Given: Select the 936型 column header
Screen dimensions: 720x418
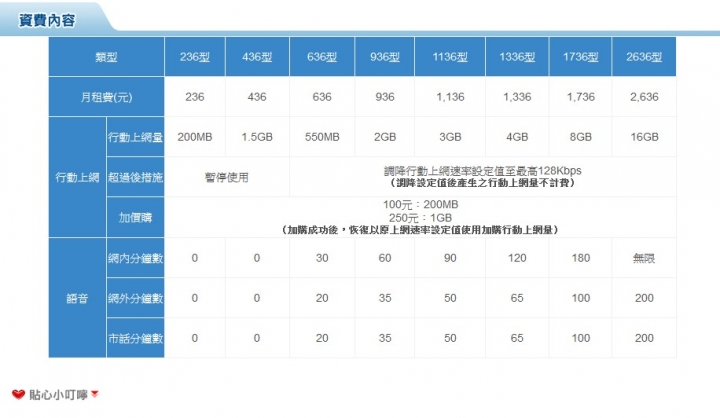Looking at the screenshot, I should click(x=385, y=57).
